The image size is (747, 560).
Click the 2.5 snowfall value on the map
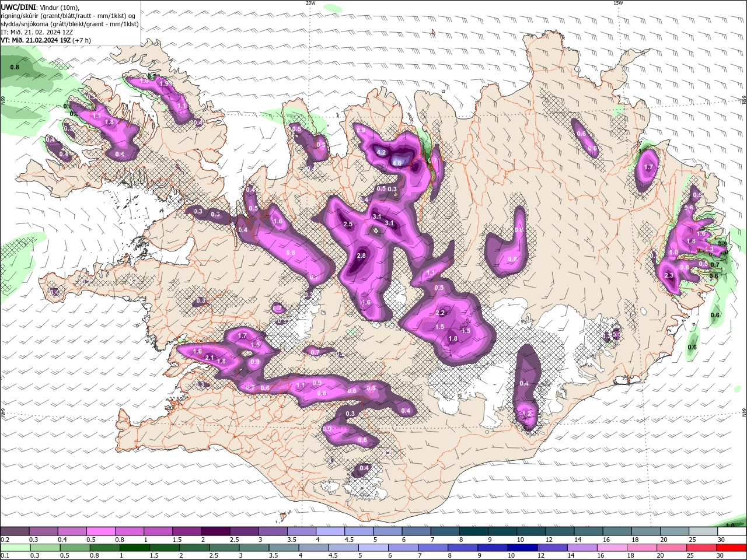348,225
